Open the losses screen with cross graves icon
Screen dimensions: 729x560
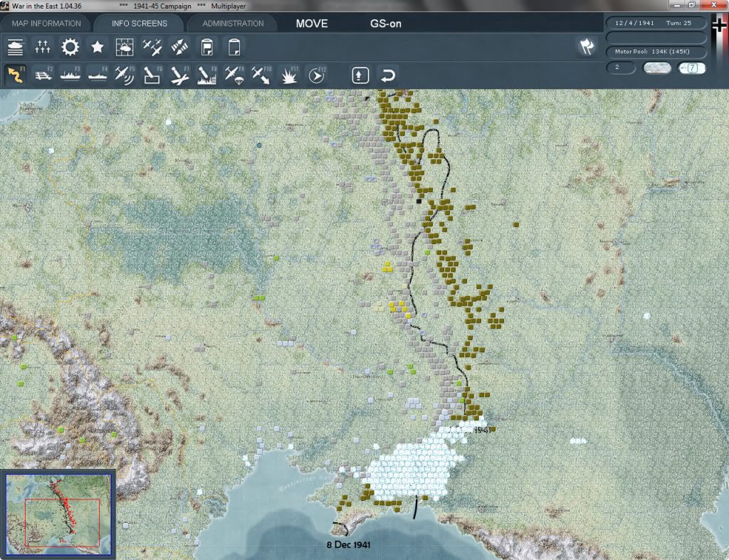(x=43, y=47)
